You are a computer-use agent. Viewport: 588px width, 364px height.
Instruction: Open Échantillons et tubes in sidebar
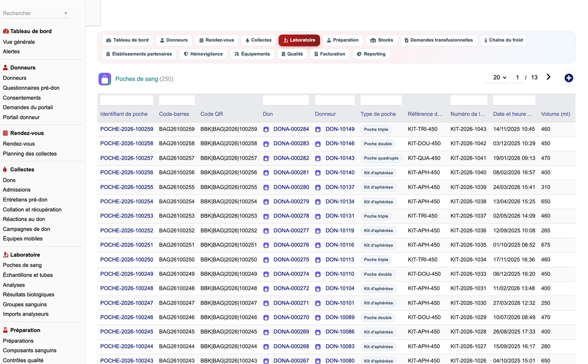click(x=28, y=275)
